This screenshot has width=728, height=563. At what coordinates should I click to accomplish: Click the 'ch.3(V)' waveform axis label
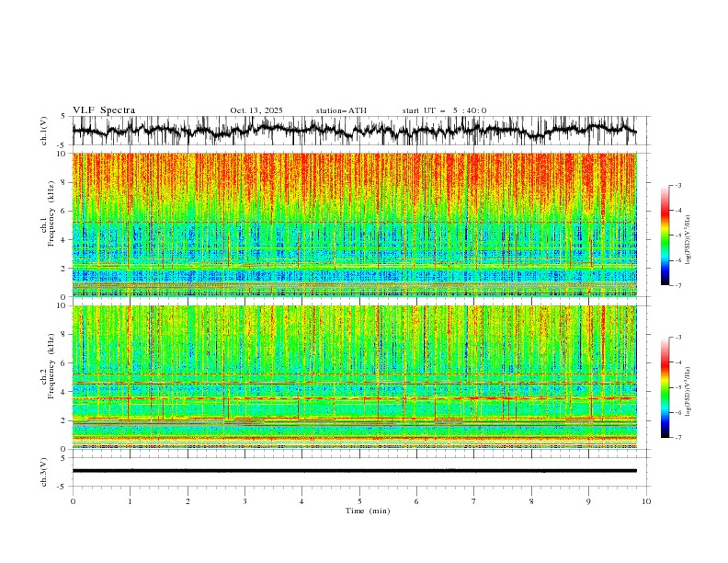(44, 472)
